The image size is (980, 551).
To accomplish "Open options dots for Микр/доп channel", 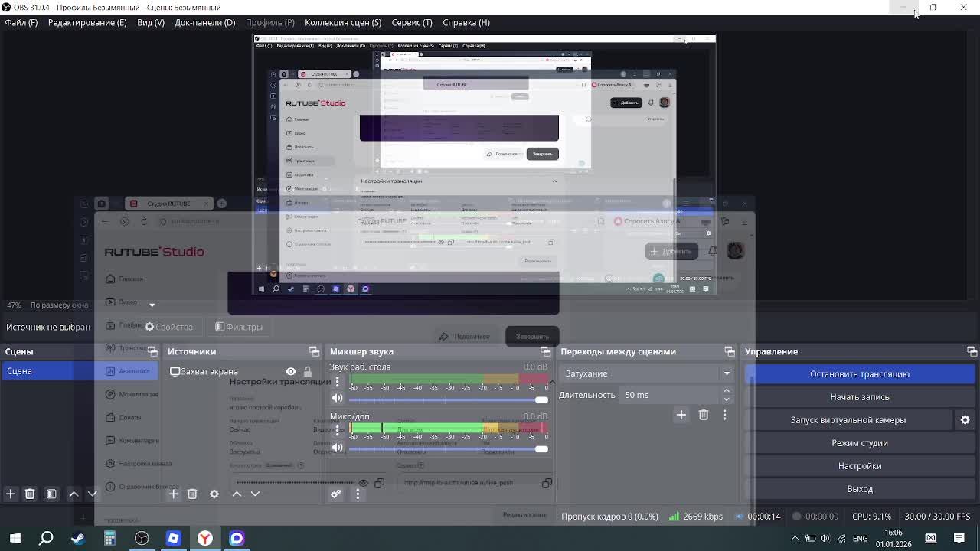I will point(337,430).
